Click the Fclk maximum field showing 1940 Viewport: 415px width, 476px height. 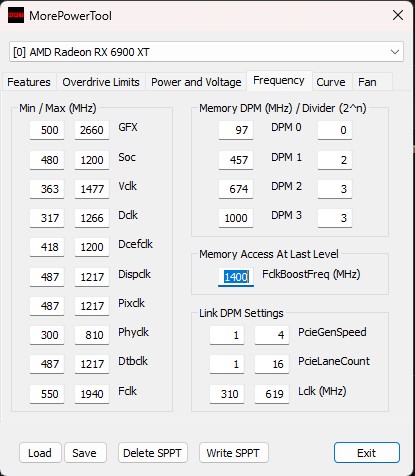pyautogui.click(x=92, y=394)
